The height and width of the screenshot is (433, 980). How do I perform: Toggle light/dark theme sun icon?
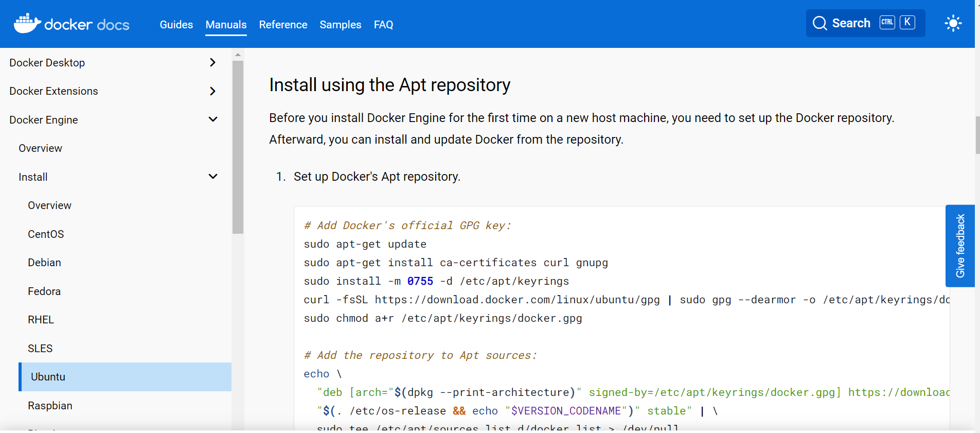point(953,23)
